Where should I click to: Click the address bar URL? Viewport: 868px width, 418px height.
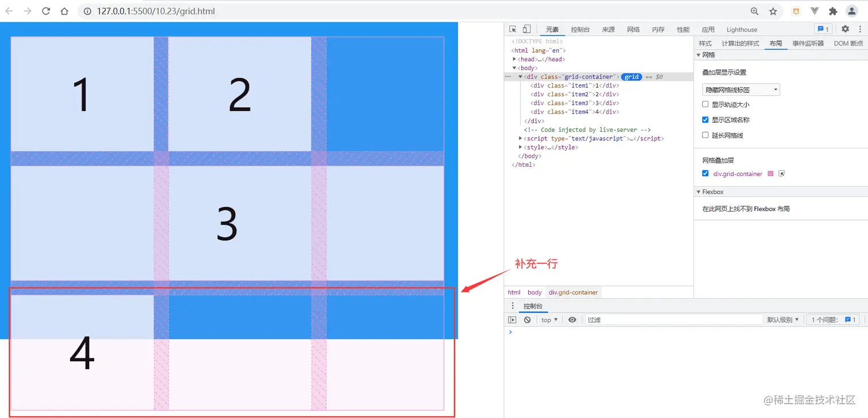(156, 11)
